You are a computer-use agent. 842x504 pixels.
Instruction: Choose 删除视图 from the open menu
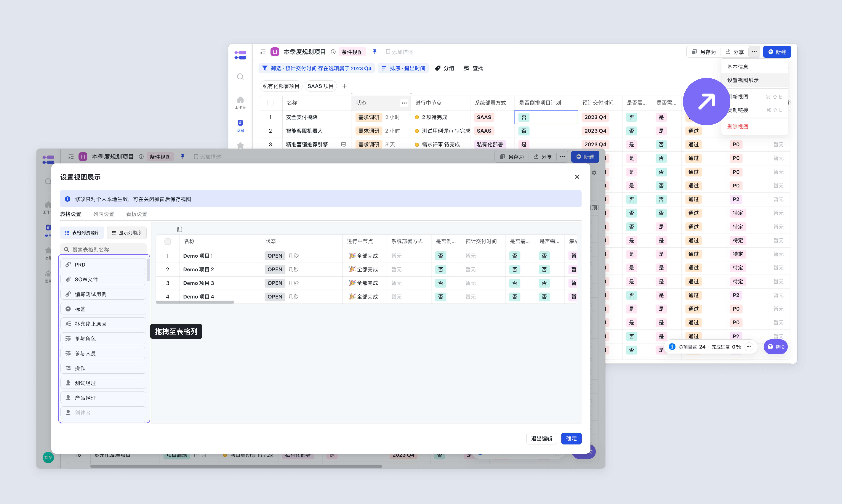(754, 127)
